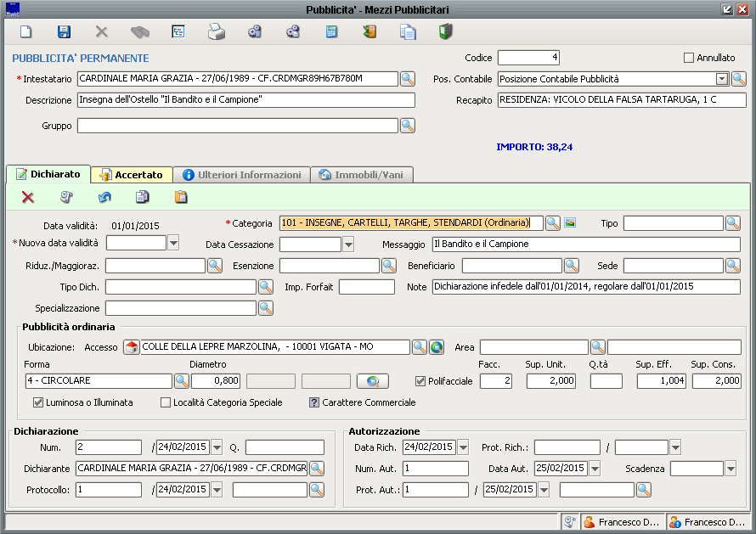Click the blue undo arrow icon

(x=104, y=197)
